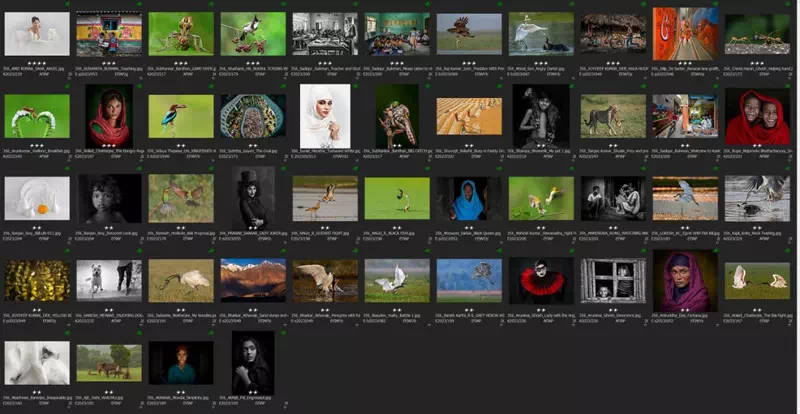Viewport: 800px width, 414px height.
Task: Select the horses in green field thumbnail
Action: tap(109, 362)
